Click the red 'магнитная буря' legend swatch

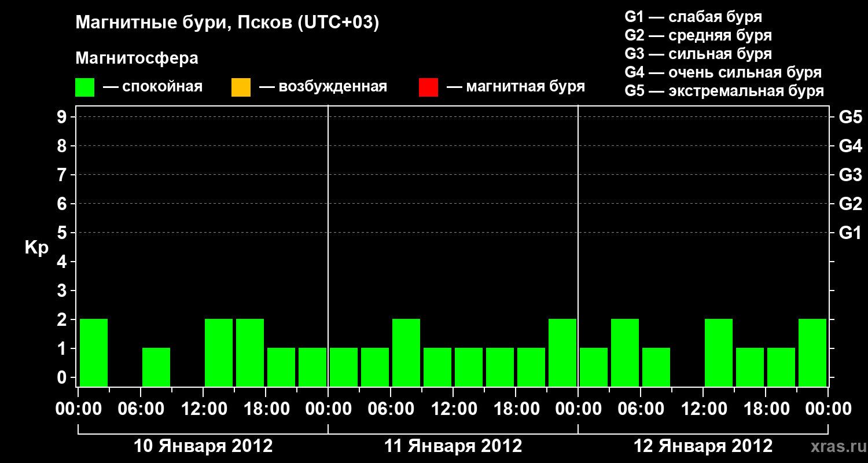(x=428, y=87)
